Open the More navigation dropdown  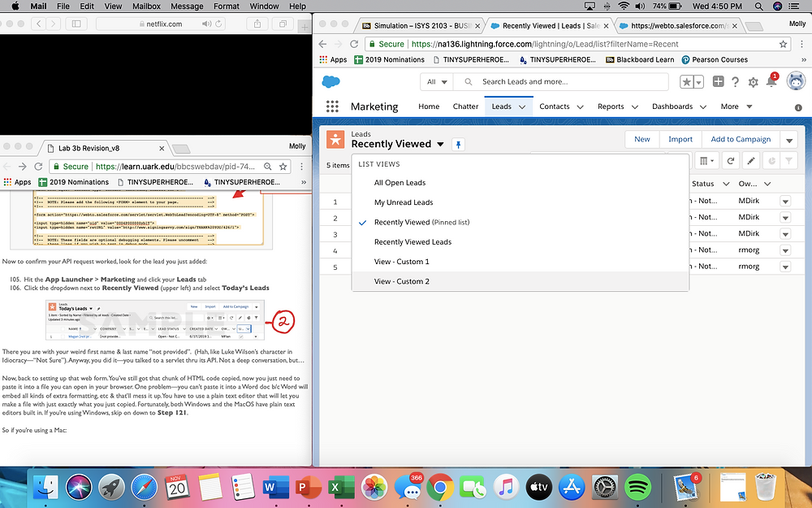736,106
